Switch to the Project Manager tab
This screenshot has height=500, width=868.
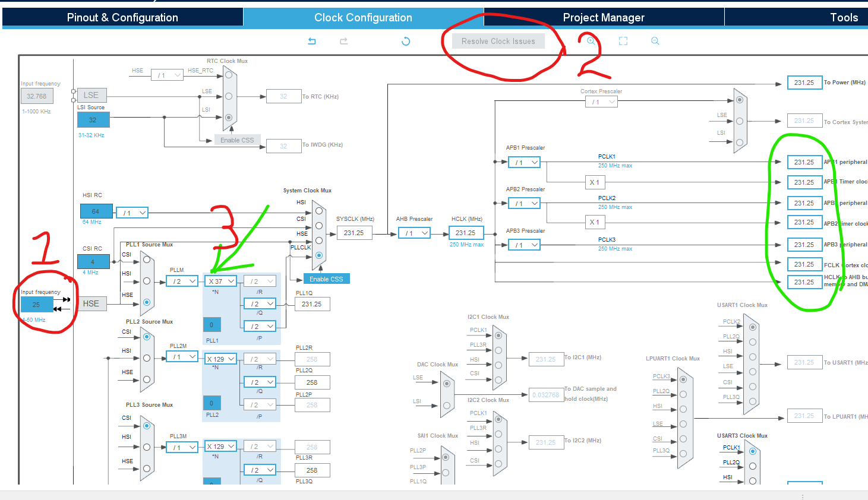point(604,17)
